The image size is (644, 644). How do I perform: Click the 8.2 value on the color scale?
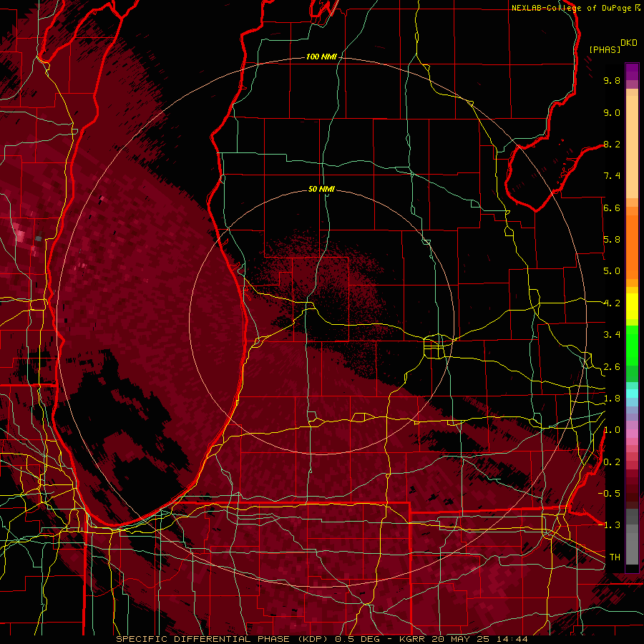click(612, 144)
